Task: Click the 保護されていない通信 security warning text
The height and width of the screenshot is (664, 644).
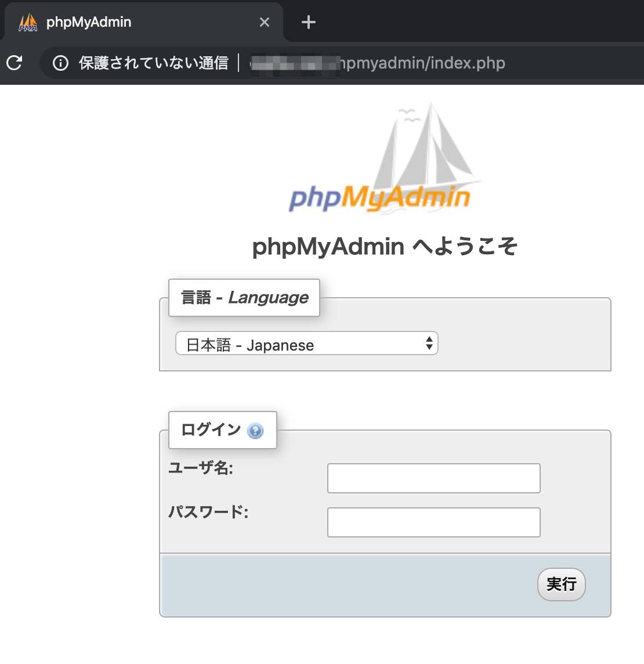Action: tap(154, 63)
